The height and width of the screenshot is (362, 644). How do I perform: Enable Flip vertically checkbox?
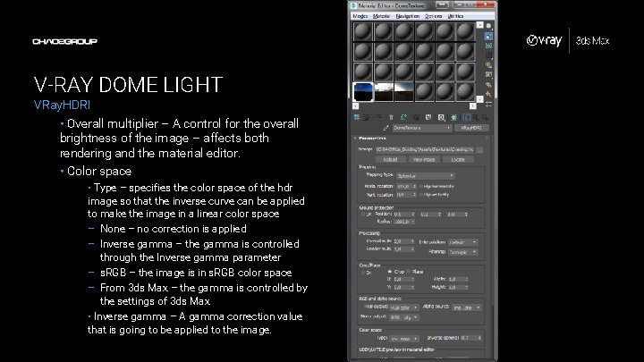(x=421, y=195)
